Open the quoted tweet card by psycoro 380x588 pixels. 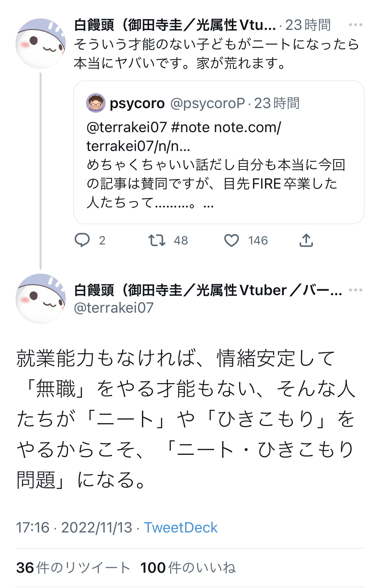pos(219,152)
